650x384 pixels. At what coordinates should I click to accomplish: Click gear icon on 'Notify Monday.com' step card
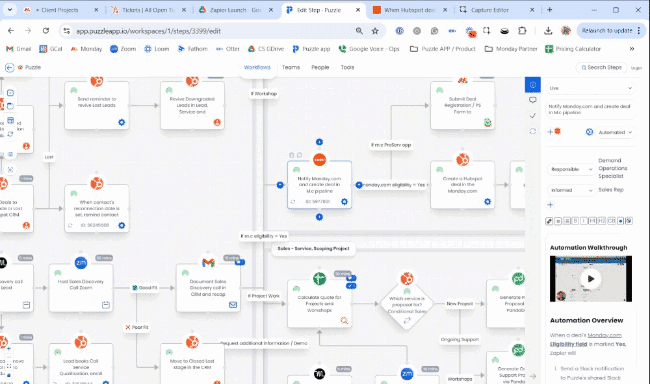pos(344,202)
